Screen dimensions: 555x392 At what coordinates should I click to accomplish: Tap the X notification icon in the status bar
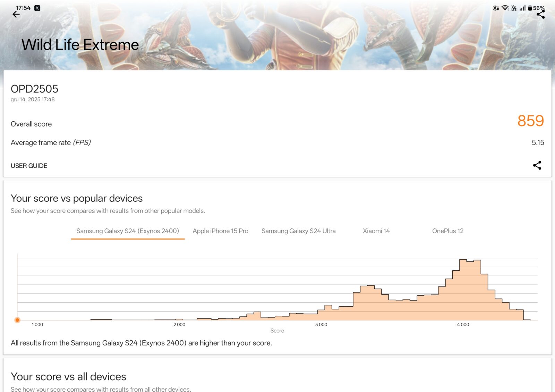point(37,8)
